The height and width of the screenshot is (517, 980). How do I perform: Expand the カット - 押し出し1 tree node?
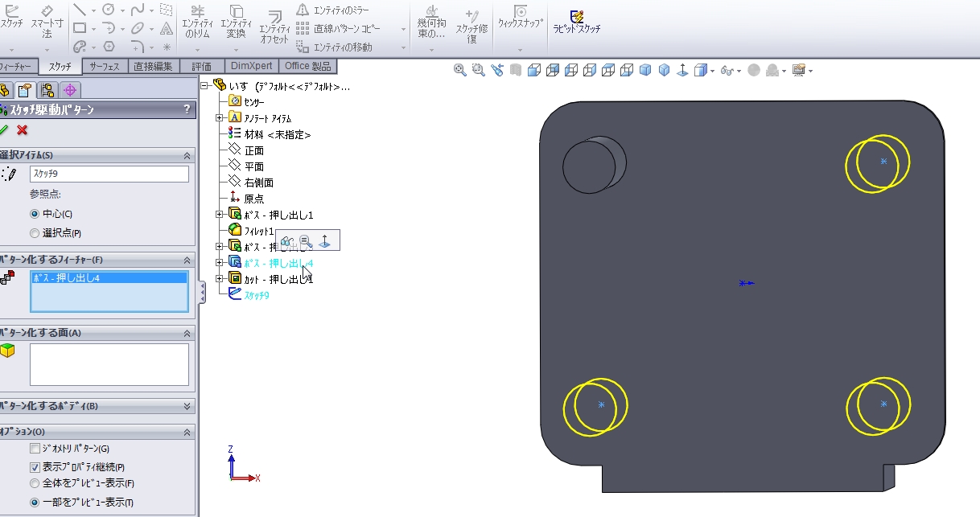(x=220, y=278)
